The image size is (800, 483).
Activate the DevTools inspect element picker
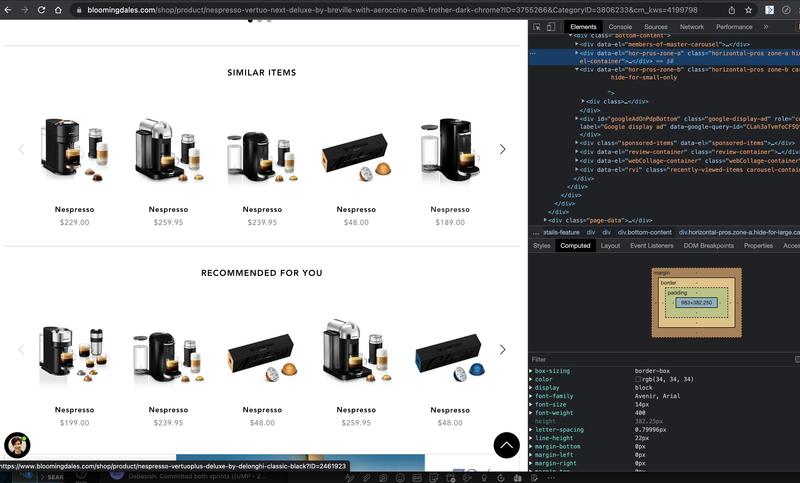click(x=537, y=27)
